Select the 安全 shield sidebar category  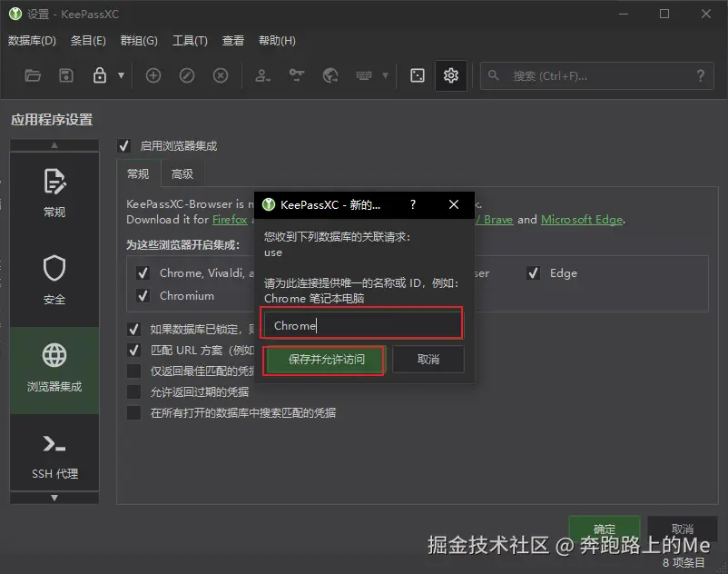[x=54, y=280]
